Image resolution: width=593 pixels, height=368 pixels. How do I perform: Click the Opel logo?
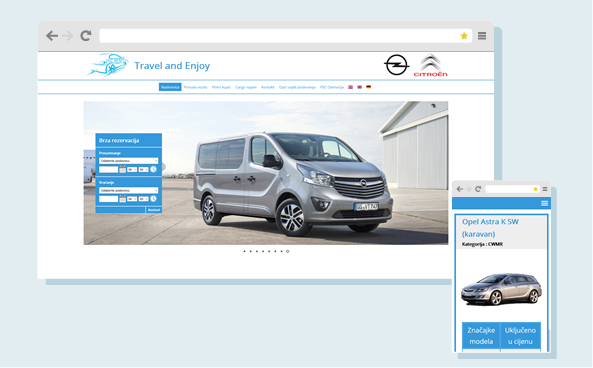[x=396, y=65]
